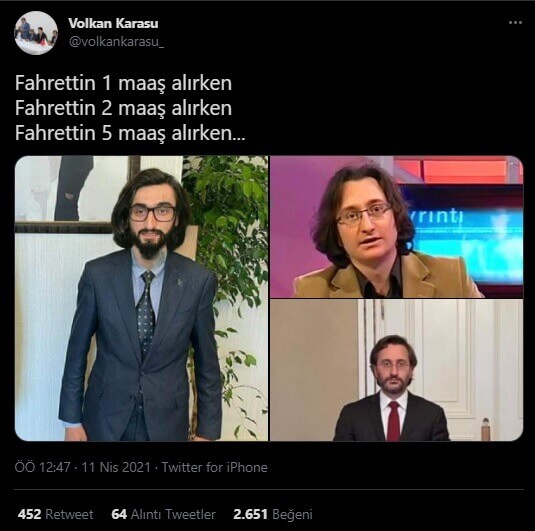Open Volkan Karasu's round profile avatar
The height and width of the screenshot is (531, 535).
36,33
